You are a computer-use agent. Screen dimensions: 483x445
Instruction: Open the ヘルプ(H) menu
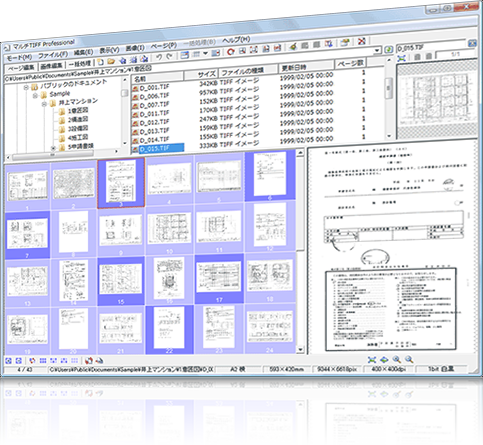coord(236,40)
